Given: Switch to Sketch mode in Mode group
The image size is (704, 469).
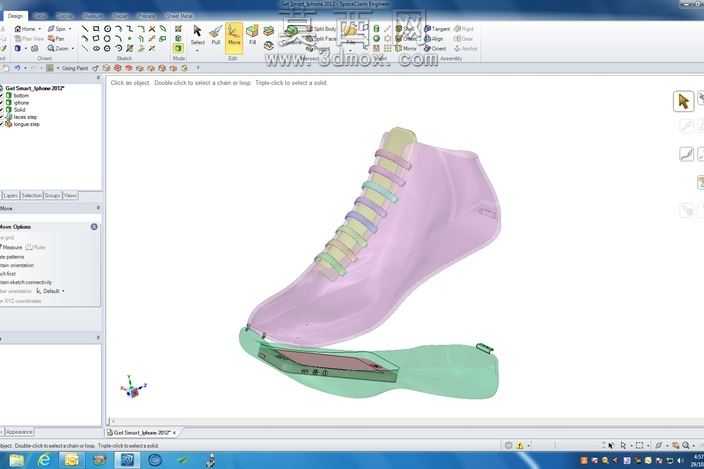Looking at the screenshot, I should click(x=179, y=29).
